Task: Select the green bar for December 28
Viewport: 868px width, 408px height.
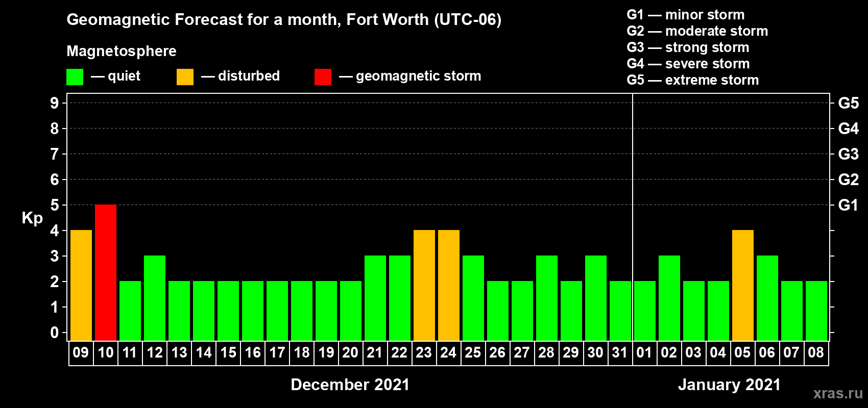Action: point(547,298)
